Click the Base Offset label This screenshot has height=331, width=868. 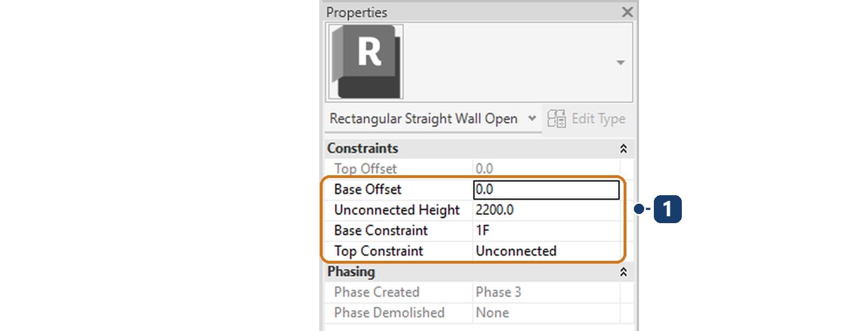coord(368,189)
